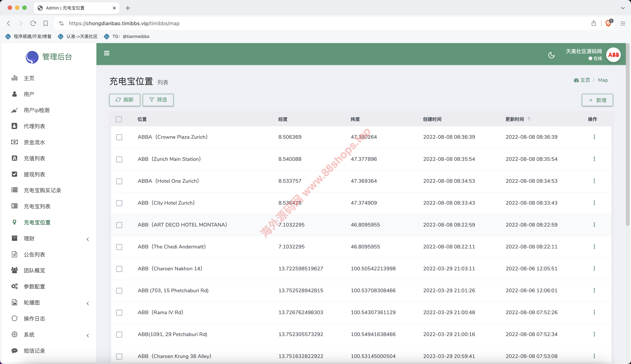Toggle the hamburger sidebar menu icon
Image resolution: width=631 pixels, height=364 pixels.
[x=107, y=53]
